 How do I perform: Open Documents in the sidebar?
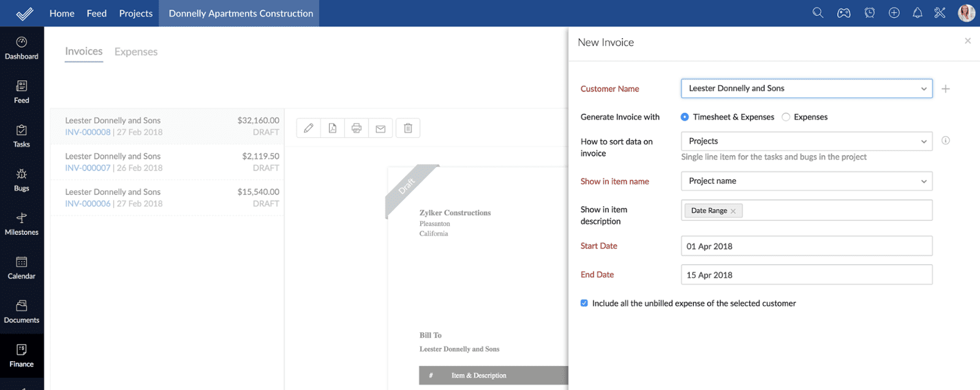pos(21,312)
